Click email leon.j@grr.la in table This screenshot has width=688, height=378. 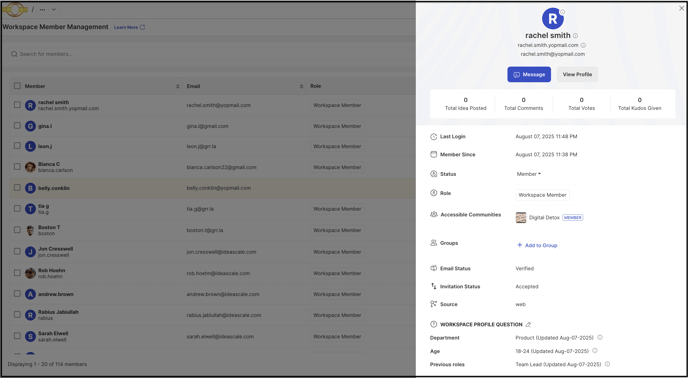(x=201, y=146)
